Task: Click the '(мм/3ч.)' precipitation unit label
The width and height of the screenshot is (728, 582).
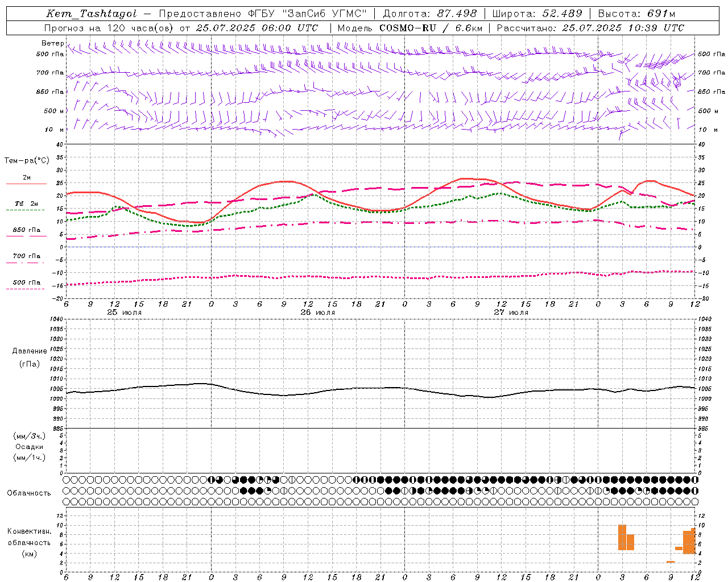Action: click(x=30, y=436)
